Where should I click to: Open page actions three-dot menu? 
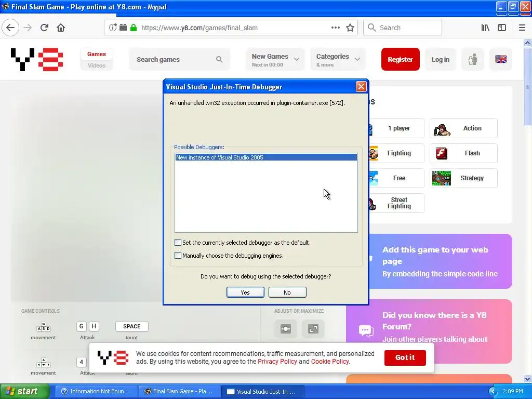(x=335, y=28)
